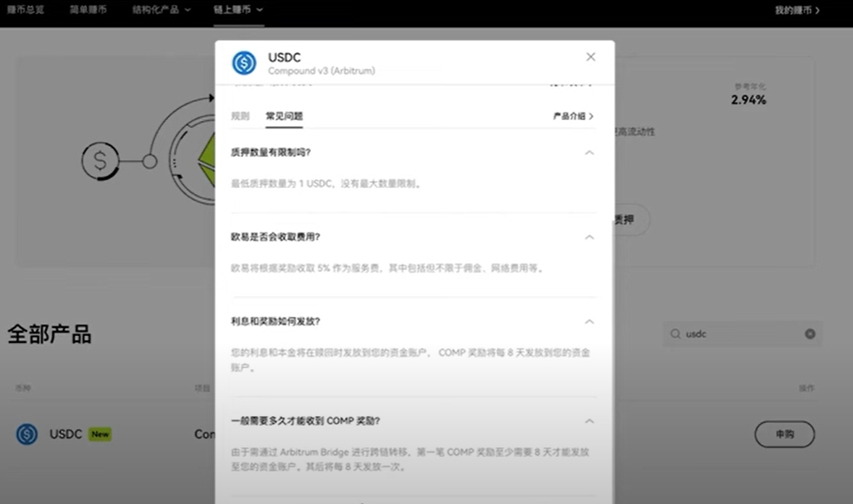Screen dimensions: 853x504
Task: Click the USDC coin logo in dialog header
Action: (x=244, y=63)
